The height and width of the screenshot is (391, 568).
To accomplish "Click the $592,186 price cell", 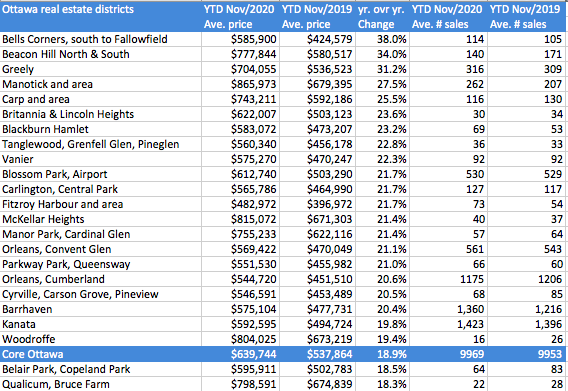I will point(317,99).
